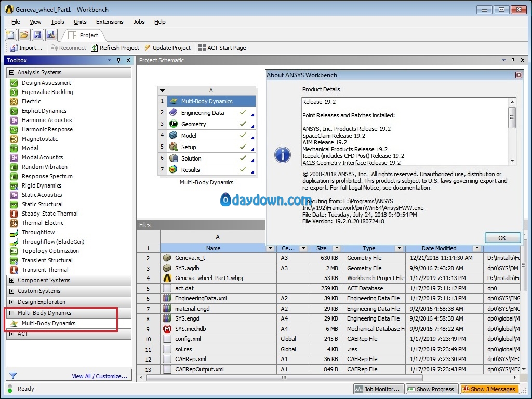Expand the Custom Systems group
The height and width of the screenshot is (399, 532).
pyautogui.click(x=12, y=291)
